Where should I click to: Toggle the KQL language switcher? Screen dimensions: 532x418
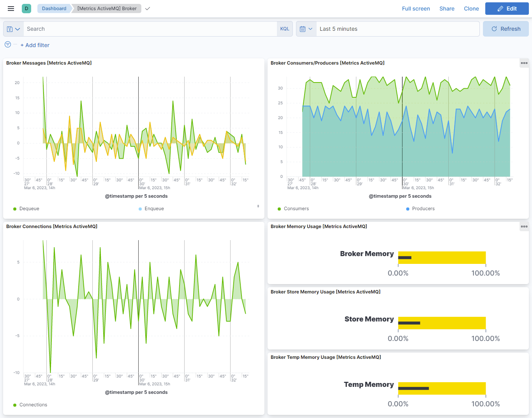tap(285, 29)
